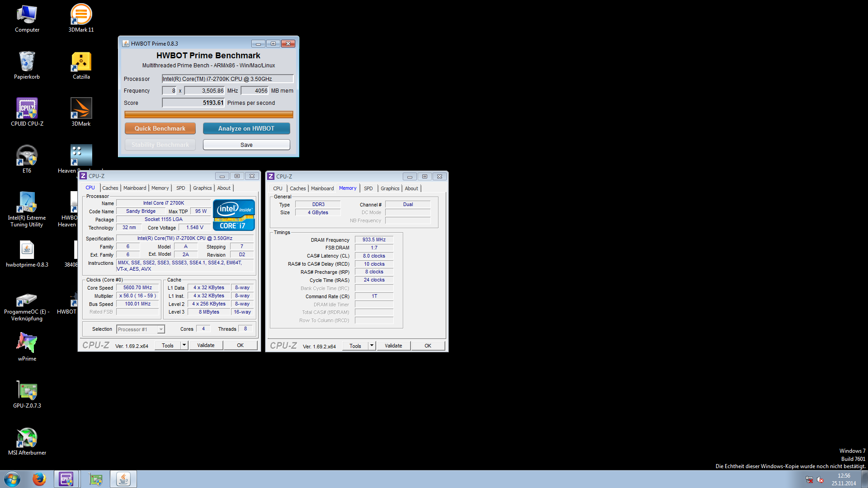
Task: Open the GPU-Z taskbar icon
Action: tap(95, 479)
